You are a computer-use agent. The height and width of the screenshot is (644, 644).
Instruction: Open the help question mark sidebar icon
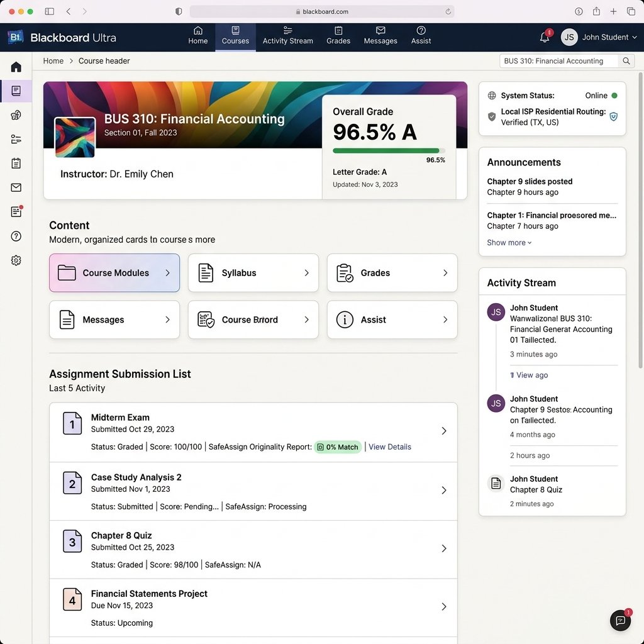tap(16, 236)
